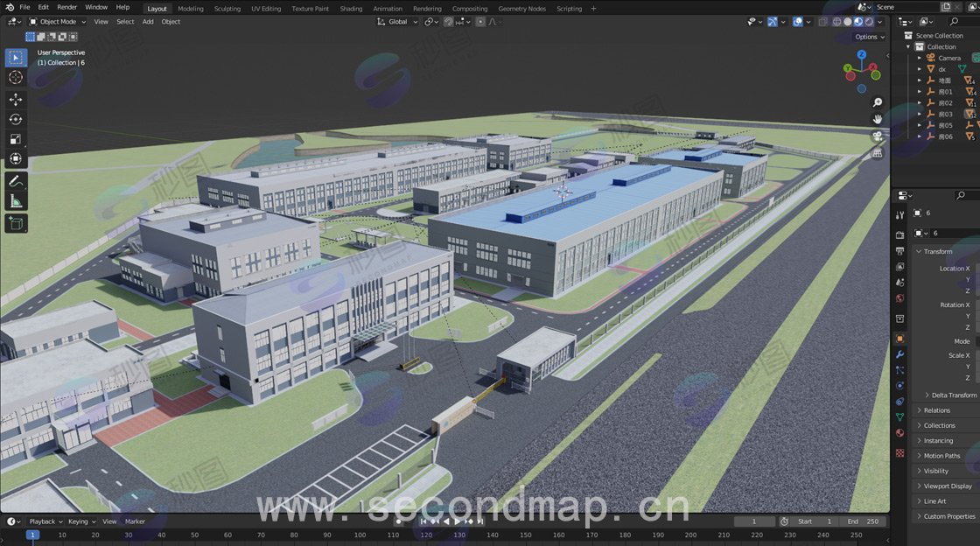Click frame 100 on the timeline ruler
The image size is (980, 546).
(x=360, y=535)
